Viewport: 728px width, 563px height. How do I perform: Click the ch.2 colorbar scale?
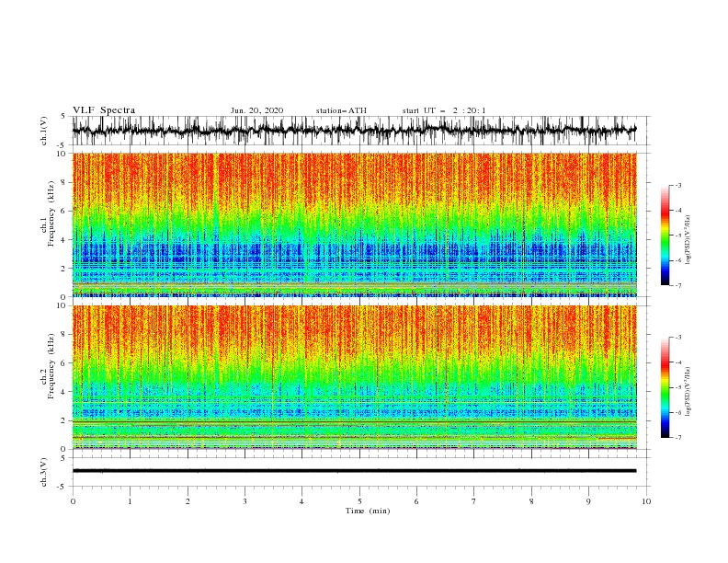665,387
